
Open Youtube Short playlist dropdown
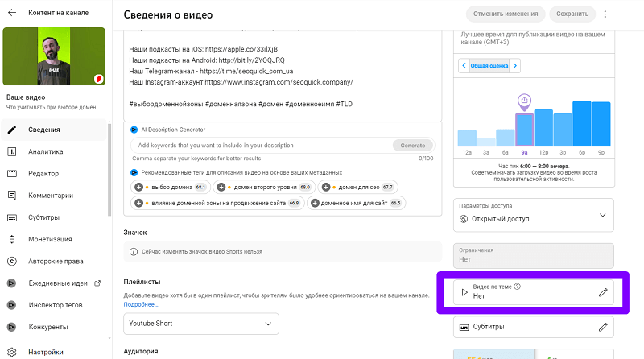pos(201,324)
